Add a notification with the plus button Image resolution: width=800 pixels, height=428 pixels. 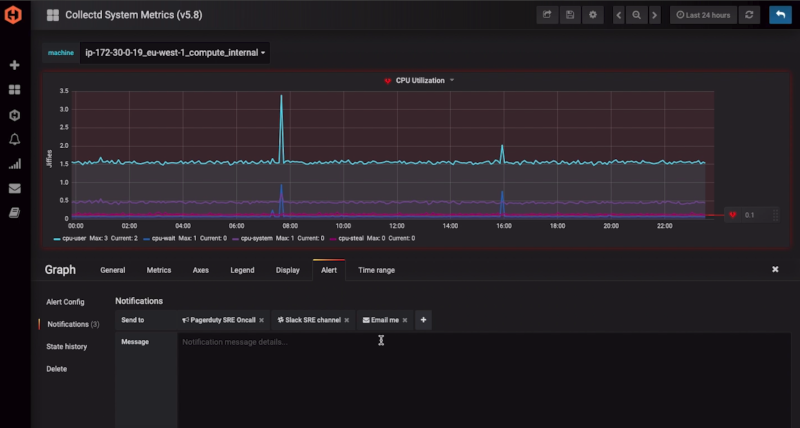(x=423, y=320)
